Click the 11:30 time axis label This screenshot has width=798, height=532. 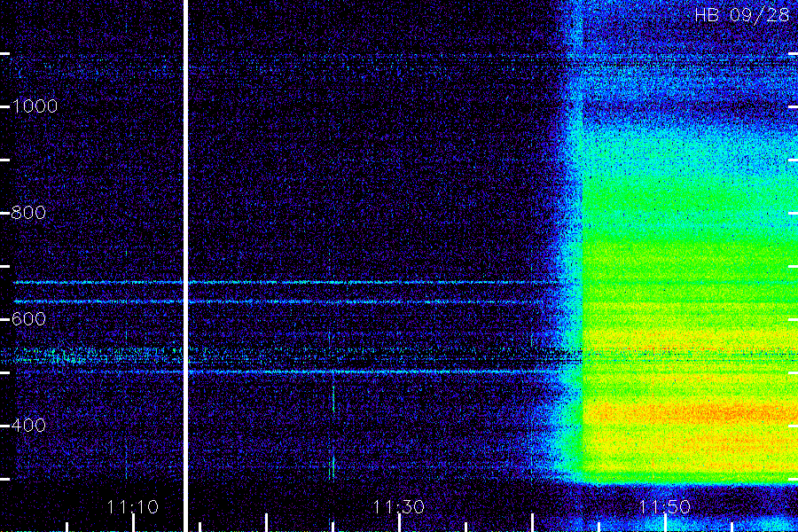[398, 506]
